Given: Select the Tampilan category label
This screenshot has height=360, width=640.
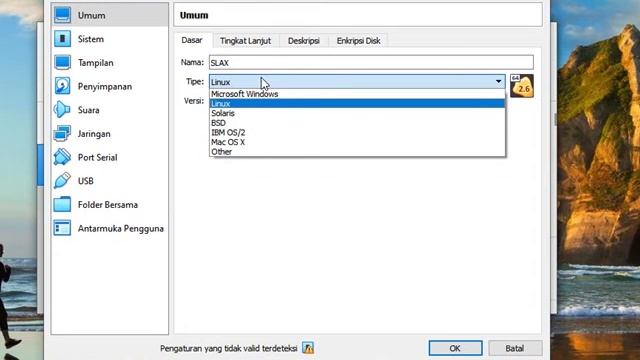Looking at the screenshot, I should pos(96,63).
